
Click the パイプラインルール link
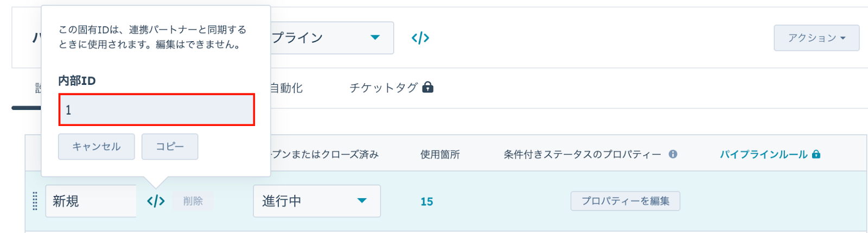click(763, 155)
